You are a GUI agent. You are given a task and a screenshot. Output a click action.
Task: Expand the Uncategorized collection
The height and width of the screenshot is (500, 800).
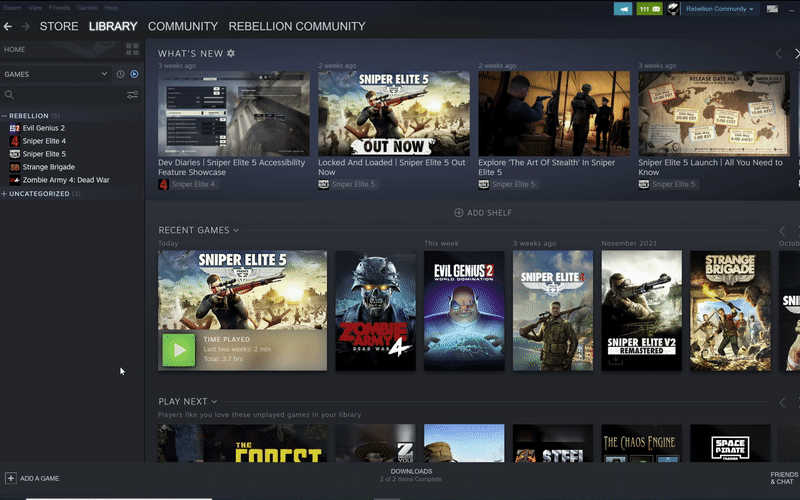pos(4,194)
